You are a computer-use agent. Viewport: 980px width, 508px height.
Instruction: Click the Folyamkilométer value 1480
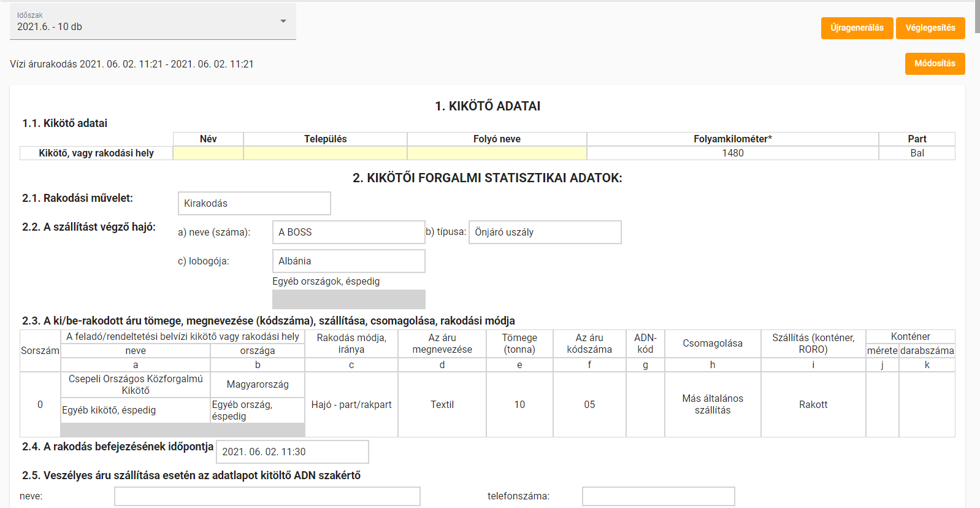pyautogui.click(x=732, y=153)
